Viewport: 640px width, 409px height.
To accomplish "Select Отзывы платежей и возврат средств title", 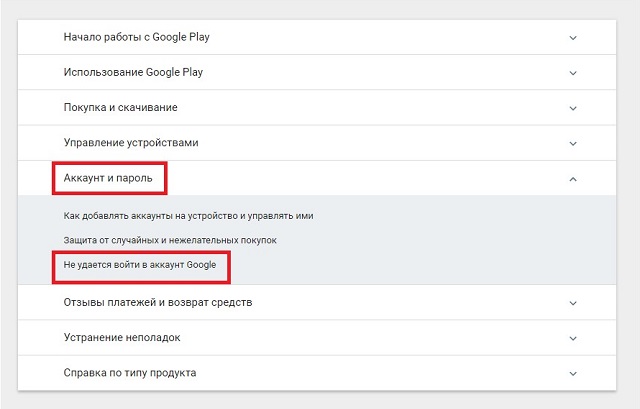I will coord(157,303).
